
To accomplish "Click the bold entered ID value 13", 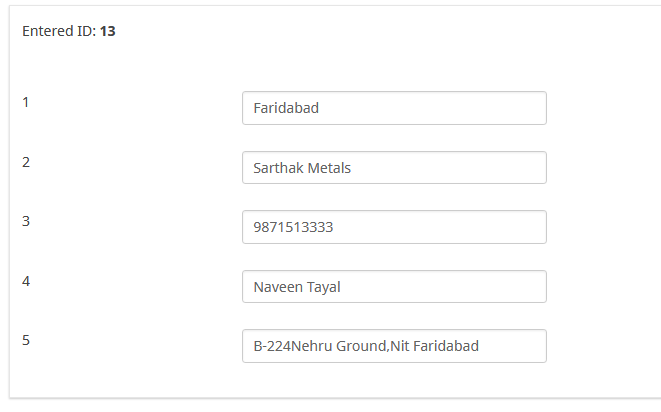I will (x=107, y=31).
